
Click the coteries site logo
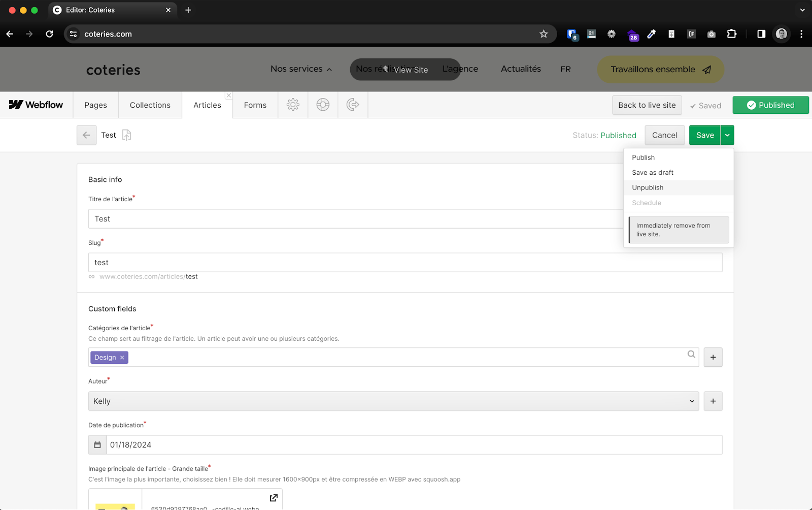click(x=113, y=70)
